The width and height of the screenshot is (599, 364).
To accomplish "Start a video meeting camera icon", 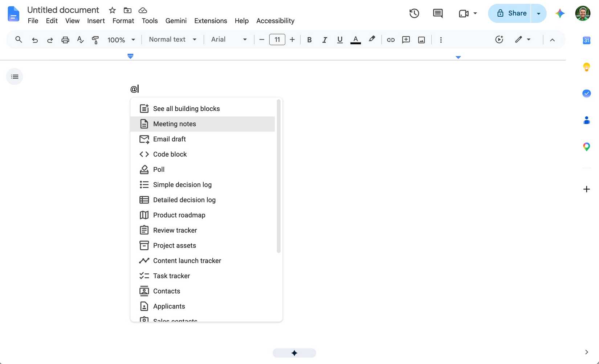I will [464, 13].
